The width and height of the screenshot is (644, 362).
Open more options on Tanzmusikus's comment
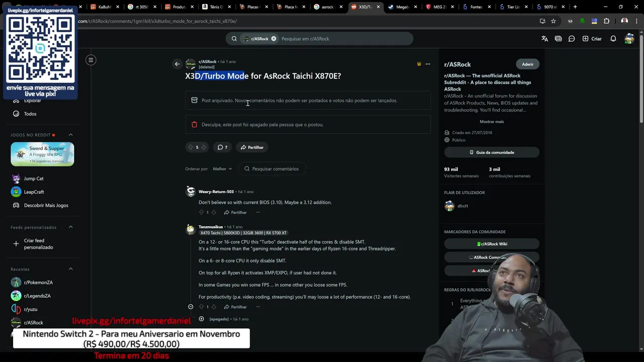[x=258, y=307]
